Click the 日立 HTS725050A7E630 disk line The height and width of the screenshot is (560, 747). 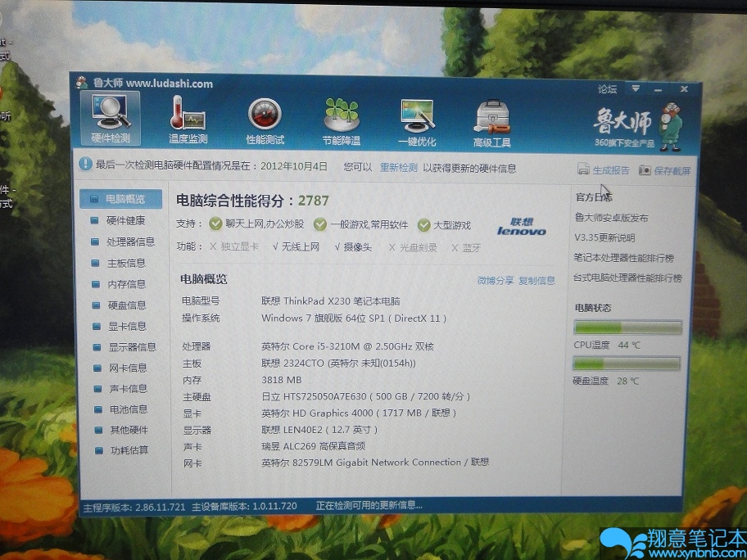(365, 396)
